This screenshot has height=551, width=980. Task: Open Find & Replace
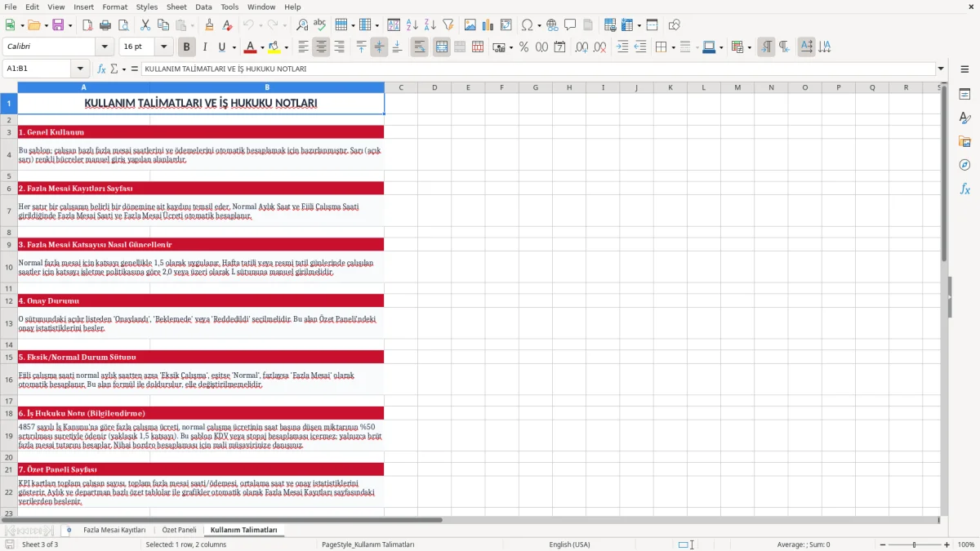click(x=302, y=25)
